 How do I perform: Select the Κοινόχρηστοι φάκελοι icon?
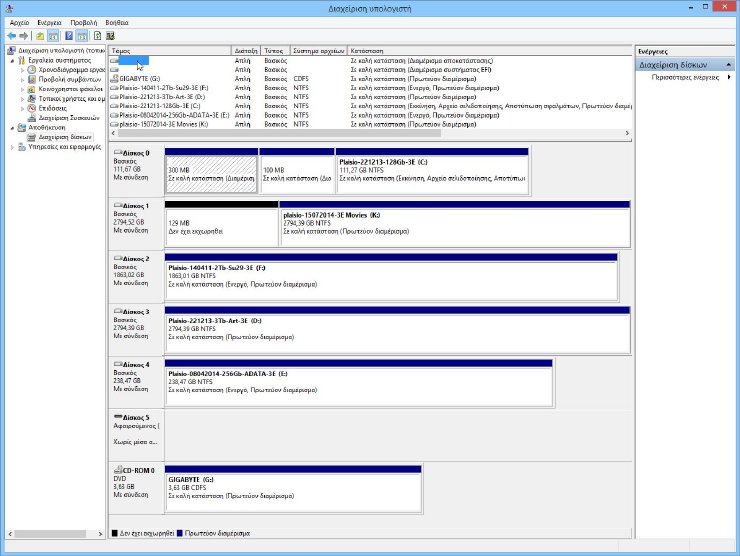pyautogui.click(x=32, y=89)
